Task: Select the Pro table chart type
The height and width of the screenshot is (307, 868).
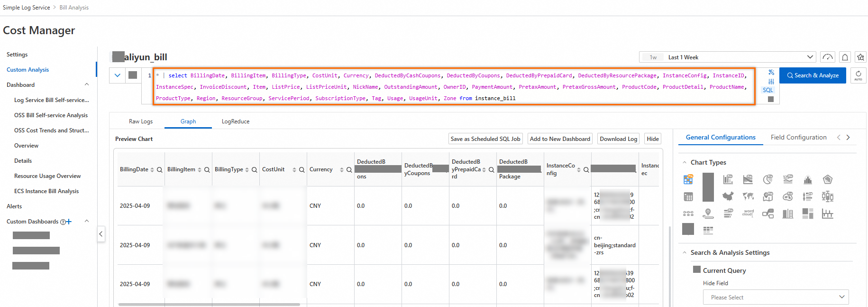Action: tap(688, 179)
